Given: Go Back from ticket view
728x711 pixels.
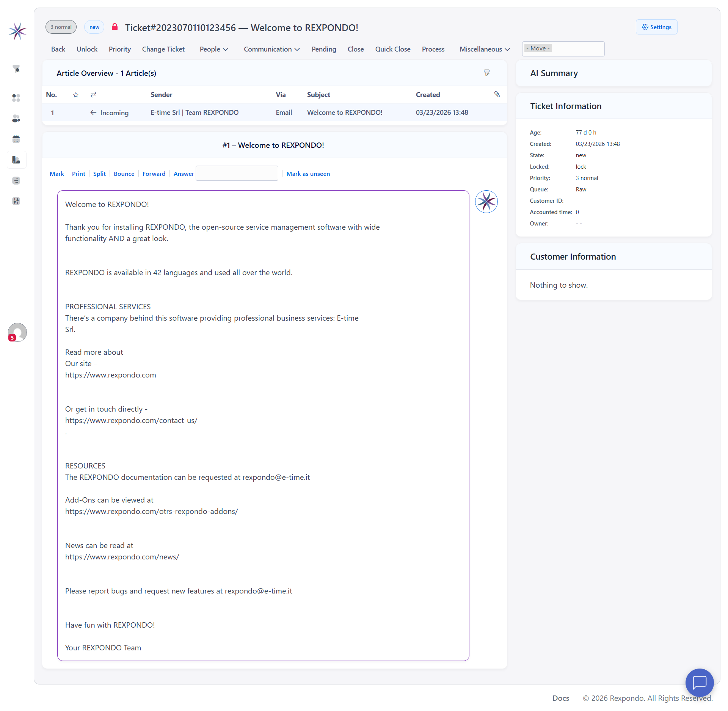Looking at the screenshot, I should pyautogui.click(x=58, y=49).
